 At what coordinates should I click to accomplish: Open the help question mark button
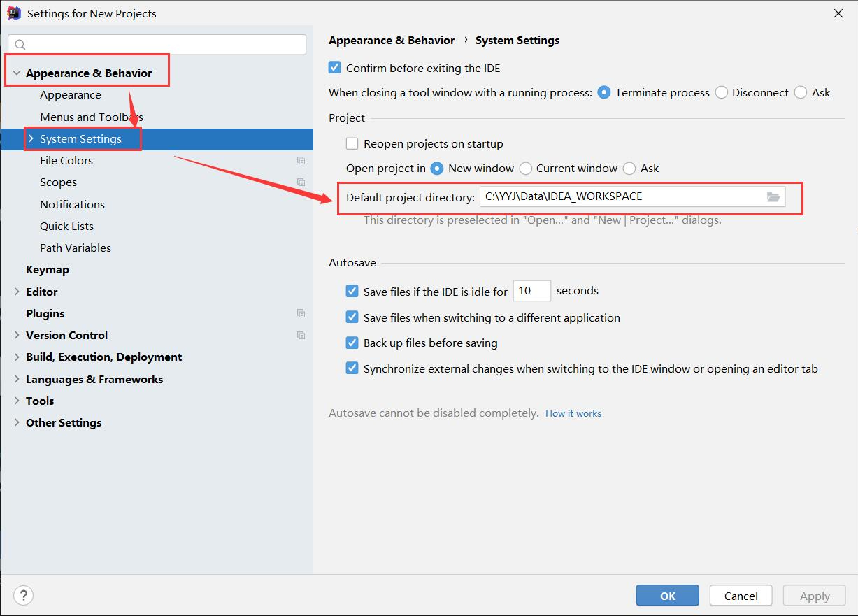point(23,596)
